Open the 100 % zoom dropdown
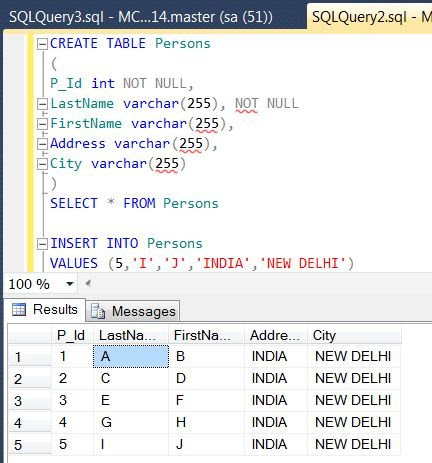 70,284
